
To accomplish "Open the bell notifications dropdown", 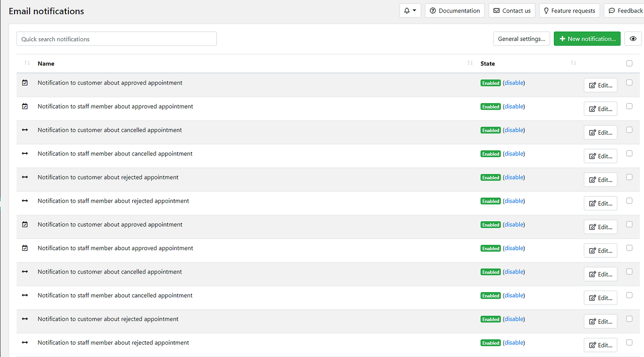I will pyautogui.click(x=410, y=11).
